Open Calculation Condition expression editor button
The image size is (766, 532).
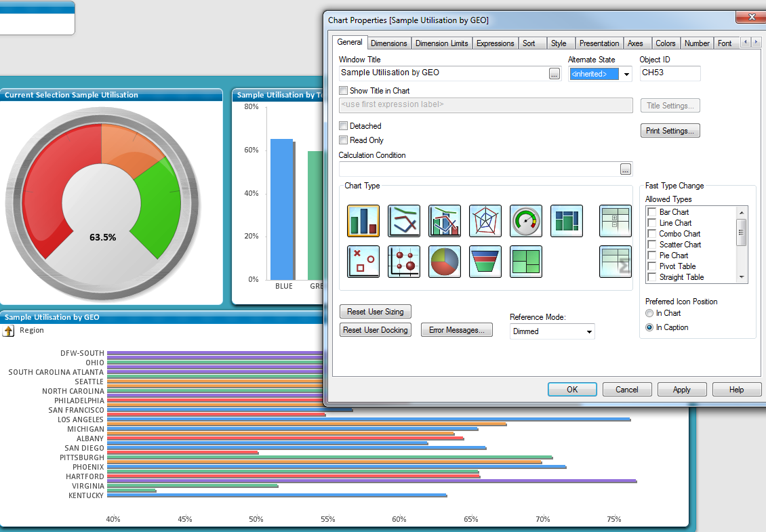[625, 169]
